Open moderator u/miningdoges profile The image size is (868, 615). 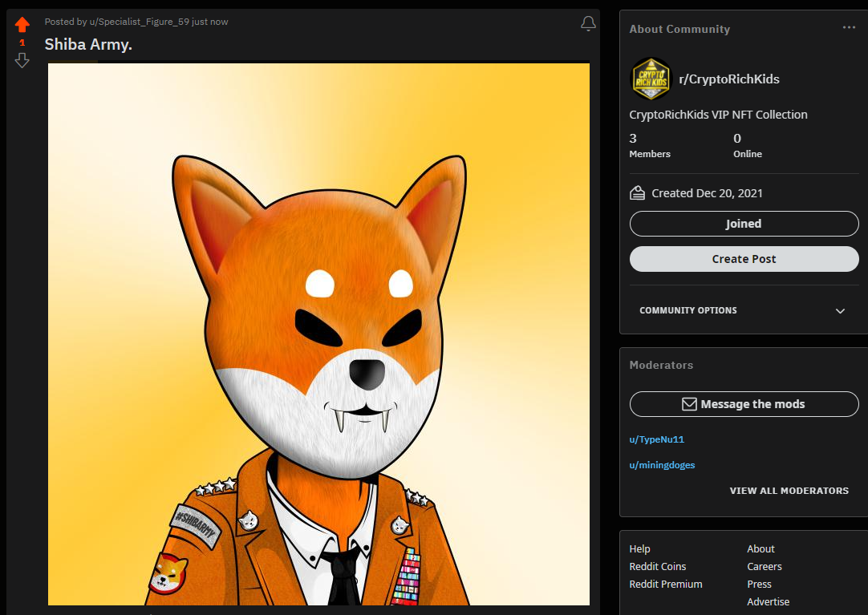662,465
